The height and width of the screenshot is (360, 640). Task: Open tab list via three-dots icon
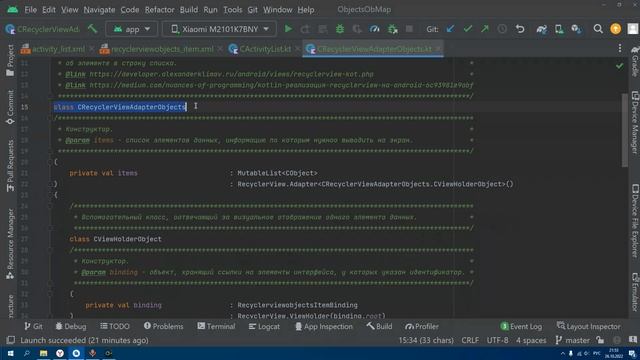click(x=620, y=49)
